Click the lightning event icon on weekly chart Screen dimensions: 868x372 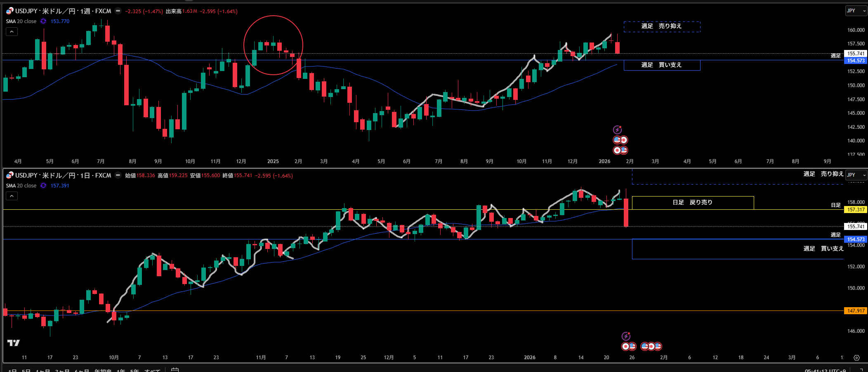pos(617,130)
